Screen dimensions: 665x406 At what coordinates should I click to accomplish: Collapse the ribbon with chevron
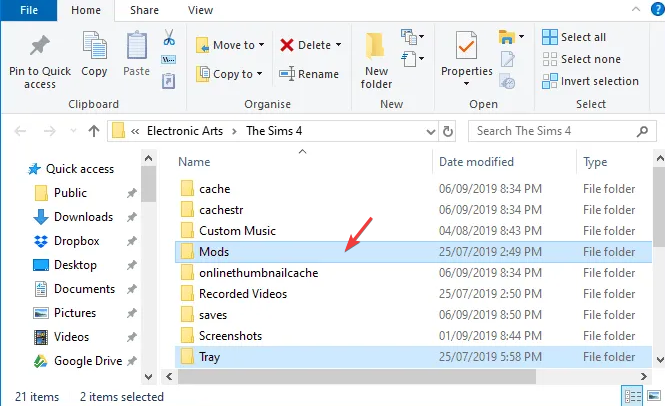[x=636, y=9]
